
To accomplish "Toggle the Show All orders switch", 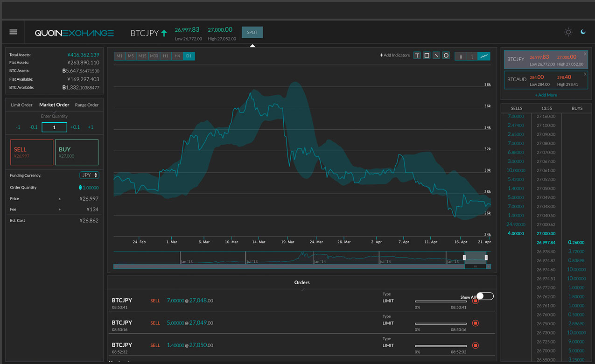I will (485, 296).
